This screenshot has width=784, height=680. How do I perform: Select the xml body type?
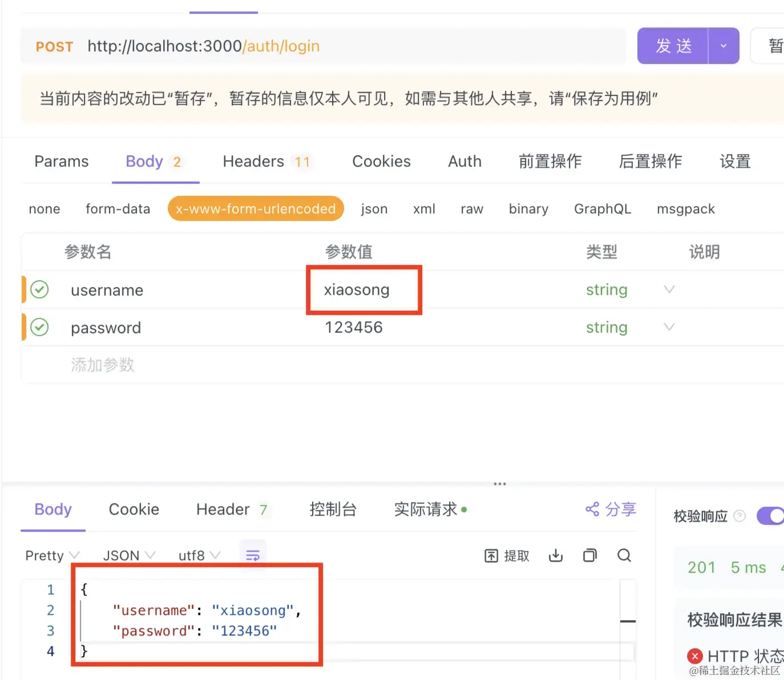click(x=424, y=209)
